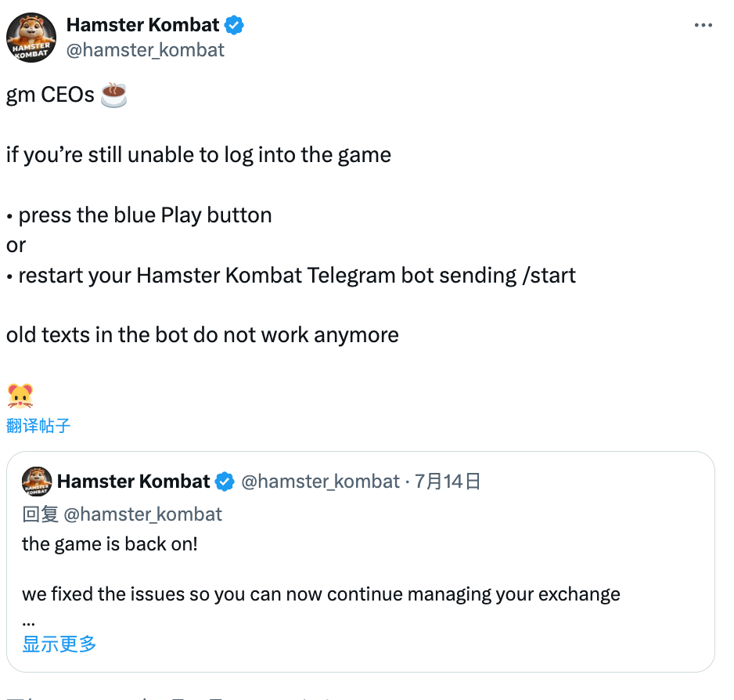
Task: Click the verified badge inside the quoted post
Action: (225, 482)
